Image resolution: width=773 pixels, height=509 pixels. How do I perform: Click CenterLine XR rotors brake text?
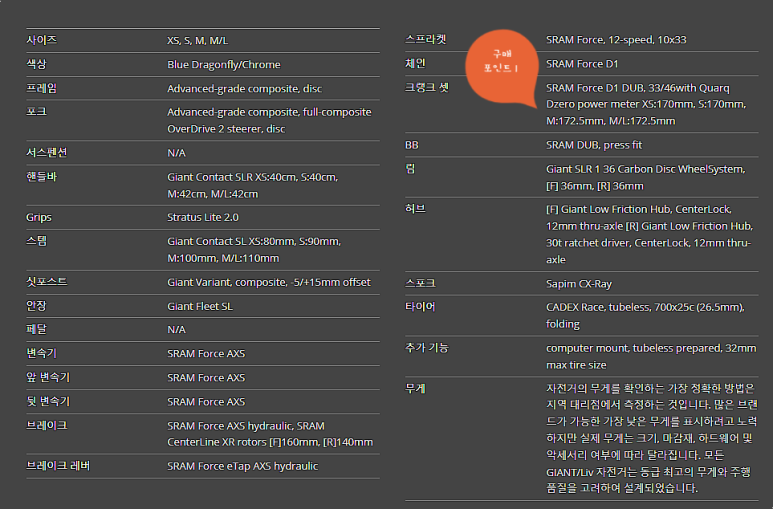(x=270, y=442)
